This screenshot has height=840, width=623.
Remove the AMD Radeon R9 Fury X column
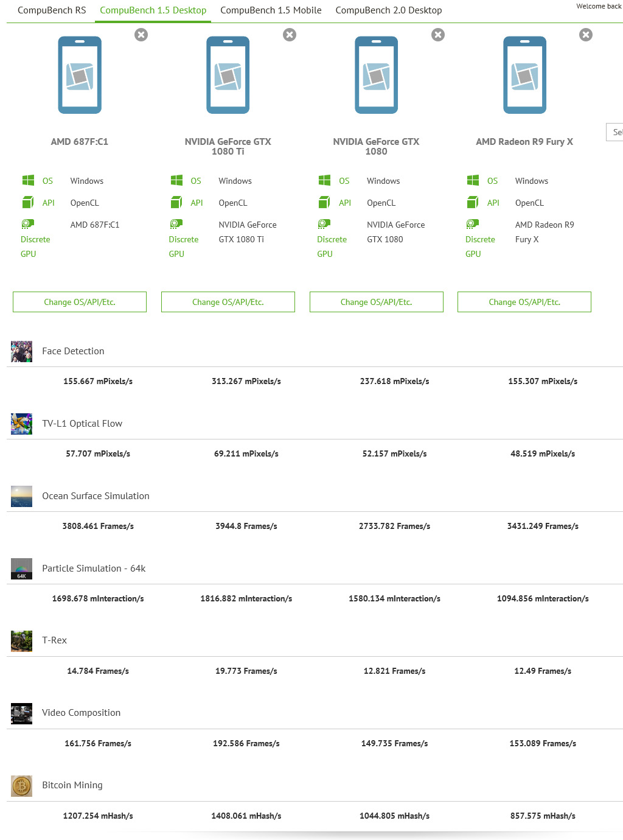tap(586, 35)
